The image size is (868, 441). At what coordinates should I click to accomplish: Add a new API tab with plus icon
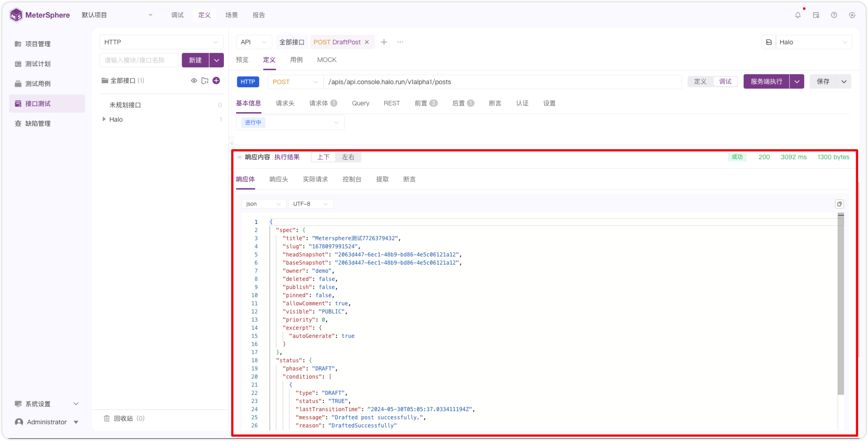click(384, 42)
